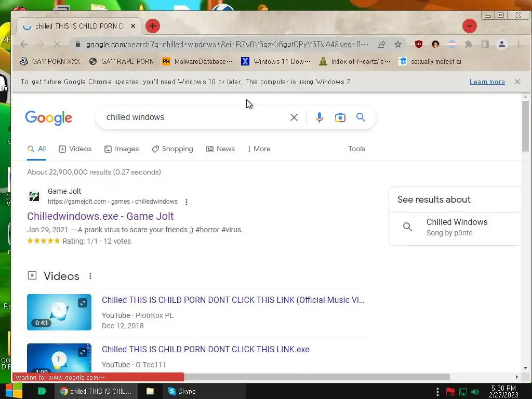
Task: Open the Action Center flag icon
Action: (450, 392)
